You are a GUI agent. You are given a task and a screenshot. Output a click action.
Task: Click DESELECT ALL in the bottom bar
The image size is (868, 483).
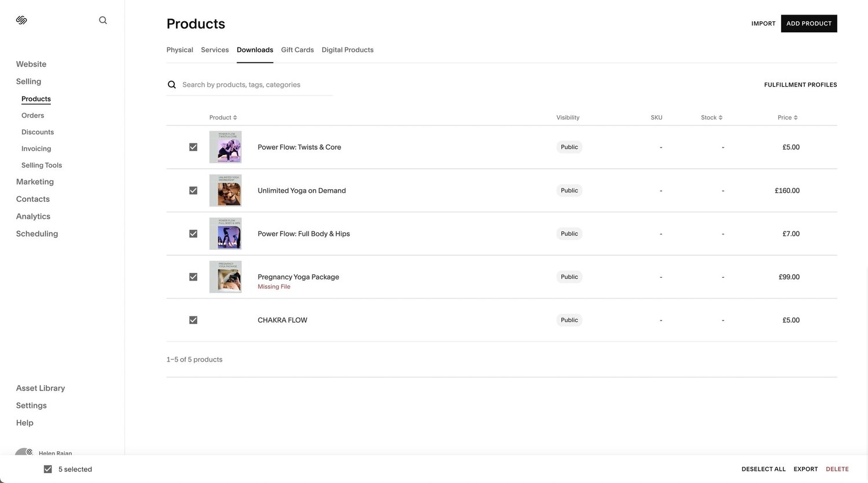(x=763, y=469)
